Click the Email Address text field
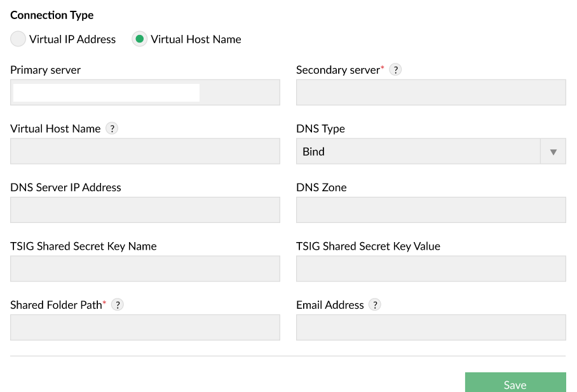The width and height of the screenshot is (577, 392). (x=431, y=328)
